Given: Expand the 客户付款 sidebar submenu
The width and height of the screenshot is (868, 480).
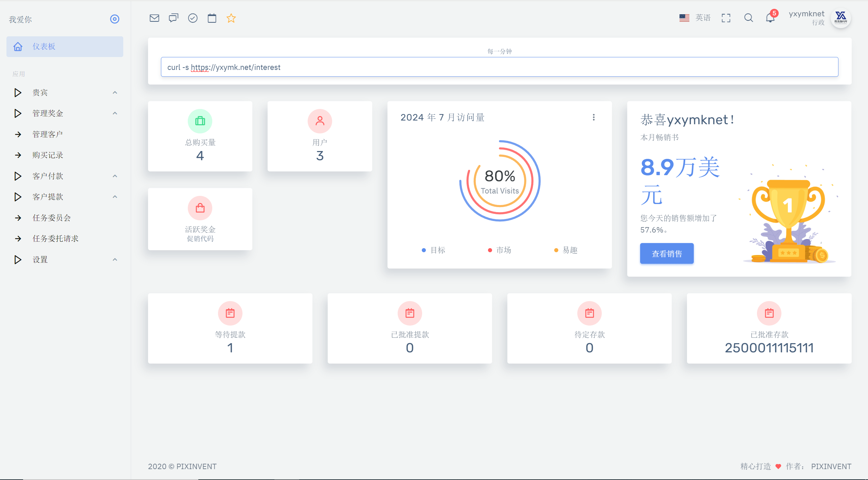Looking at the screenshot, I should (x=65, y=176).
